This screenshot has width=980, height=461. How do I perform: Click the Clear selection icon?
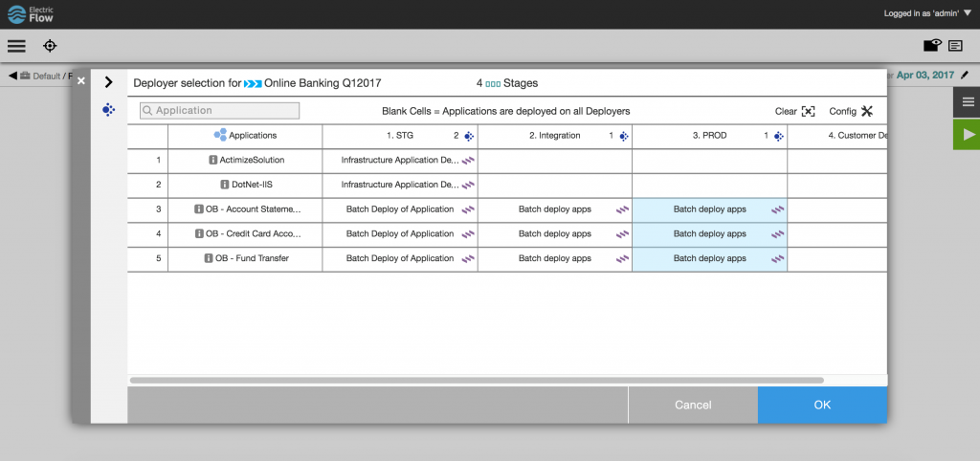808,111
